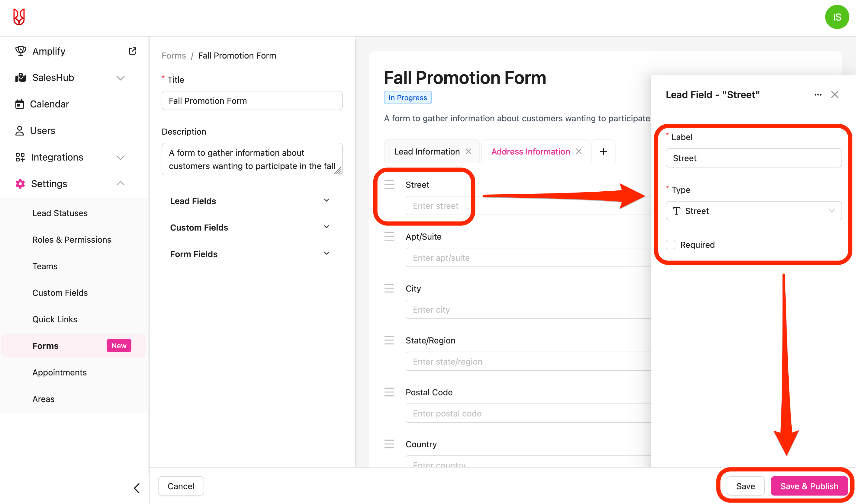Open the three-dot menu in Lead Field panel
Screen dimensions: 856x504
point(818,95)
